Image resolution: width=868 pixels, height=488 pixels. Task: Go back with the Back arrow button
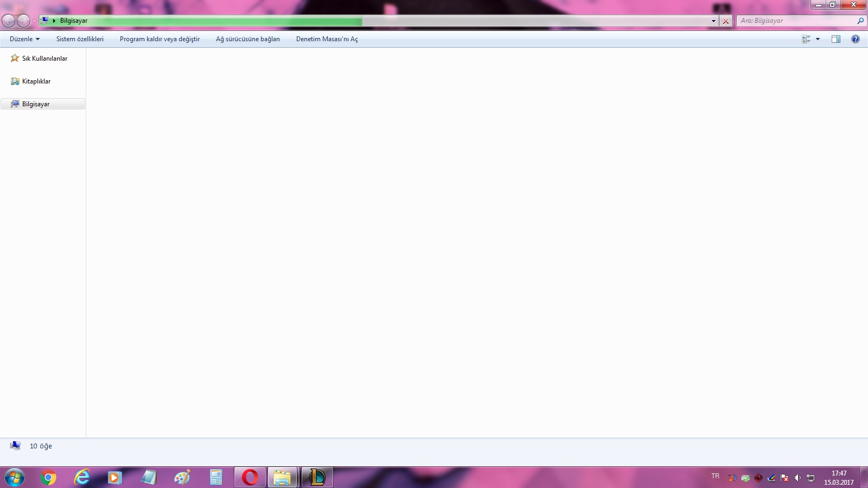click(9, 21)
